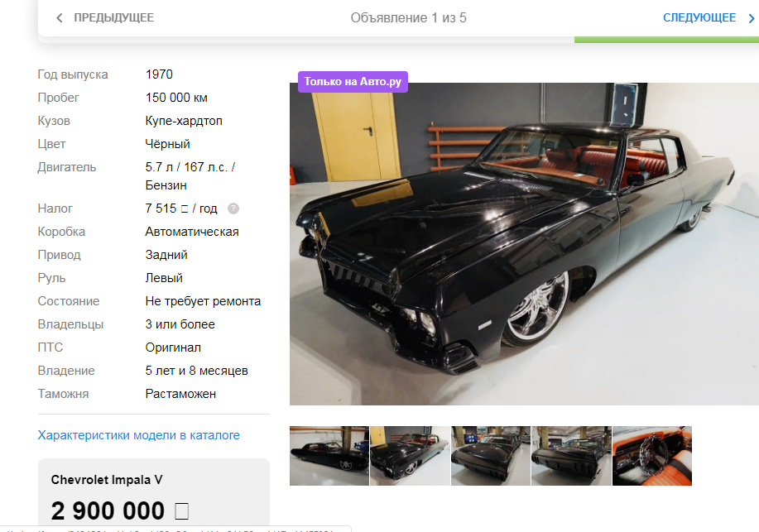Screen dimensions: 759x532
Task: Click the Купе-хардтоп body type value
Action: tap(184, 121)
